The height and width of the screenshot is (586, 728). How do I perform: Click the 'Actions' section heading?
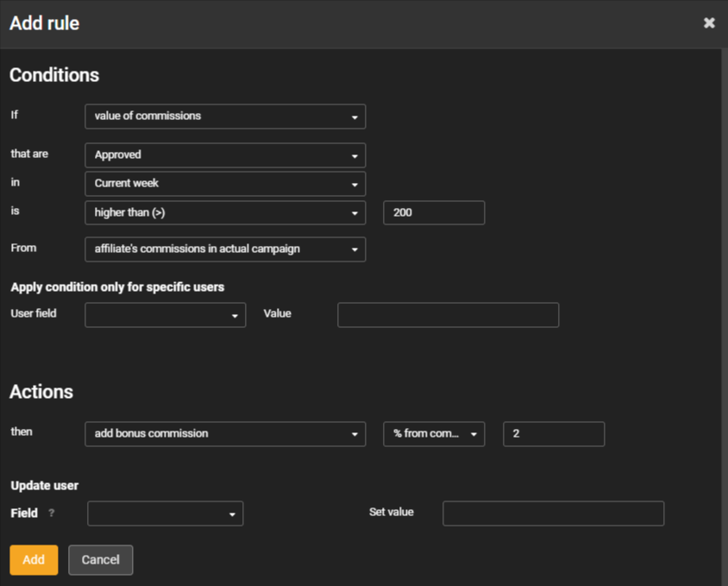tap(41, 392)
